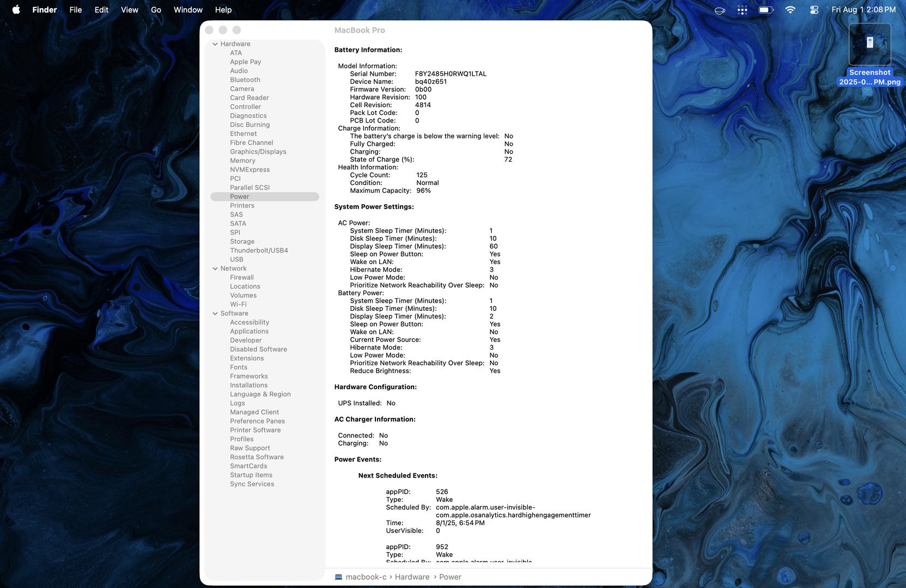Select Graphics/Displays in the sidebar

click(258, 152)
